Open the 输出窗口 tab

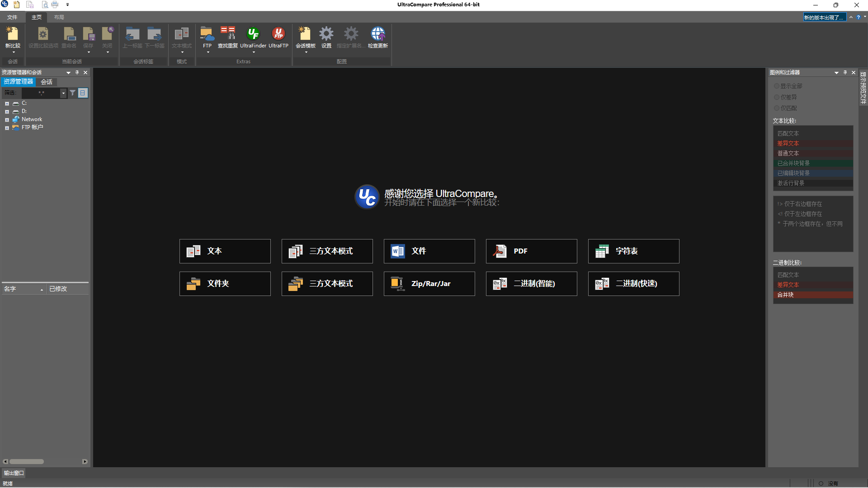tap(14, 473)
